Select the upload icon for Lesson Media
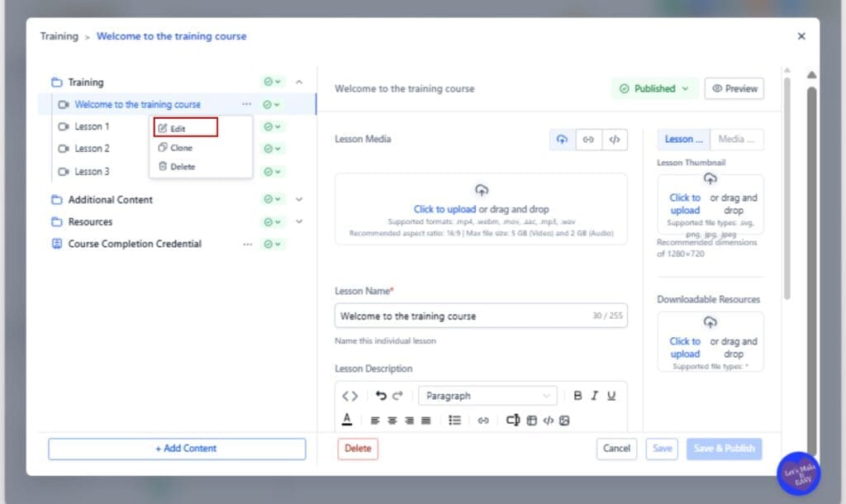Screen dimensions: 846x504 563,140
